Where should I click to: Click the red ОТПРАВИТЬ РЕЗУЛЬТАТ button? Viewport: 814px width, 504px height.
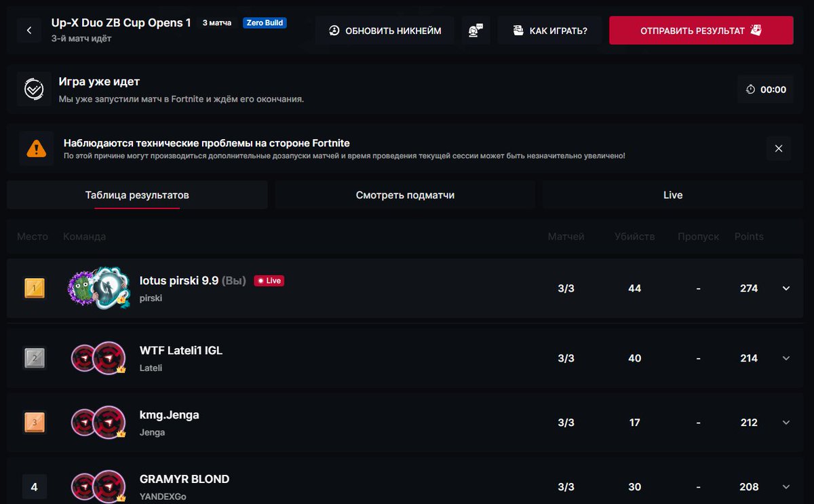click(701, 31)
